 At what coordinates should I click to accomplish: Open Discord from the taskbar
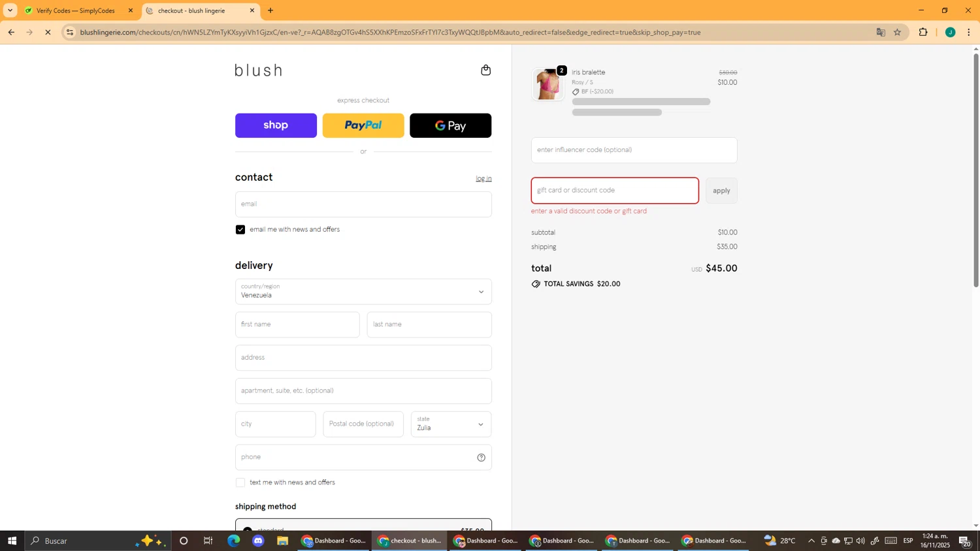[x=258, y=541]
